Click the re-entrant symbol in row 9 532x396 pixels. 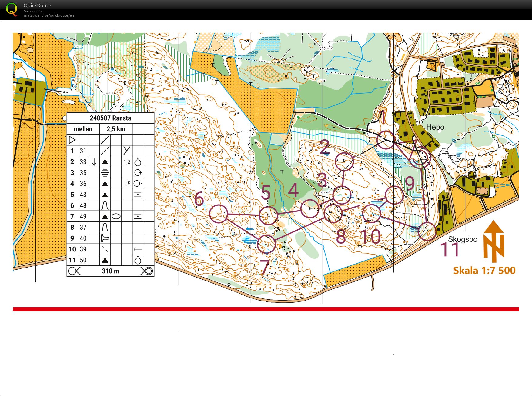[x=105, y=238]
